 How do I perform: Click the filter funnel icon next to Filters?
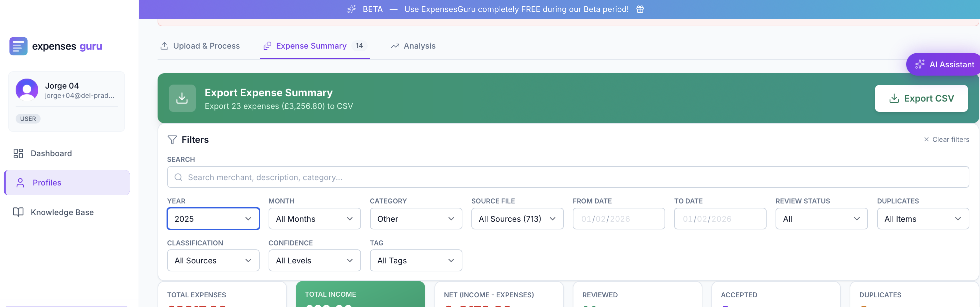click(172, 140)
